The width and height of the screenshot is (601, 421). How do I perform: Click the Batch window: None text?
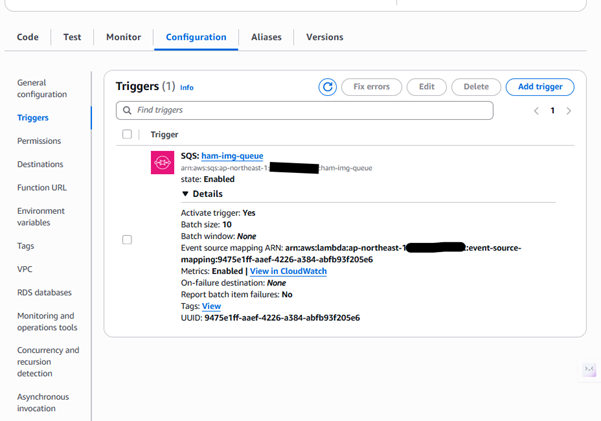click(x=218, y=236)
